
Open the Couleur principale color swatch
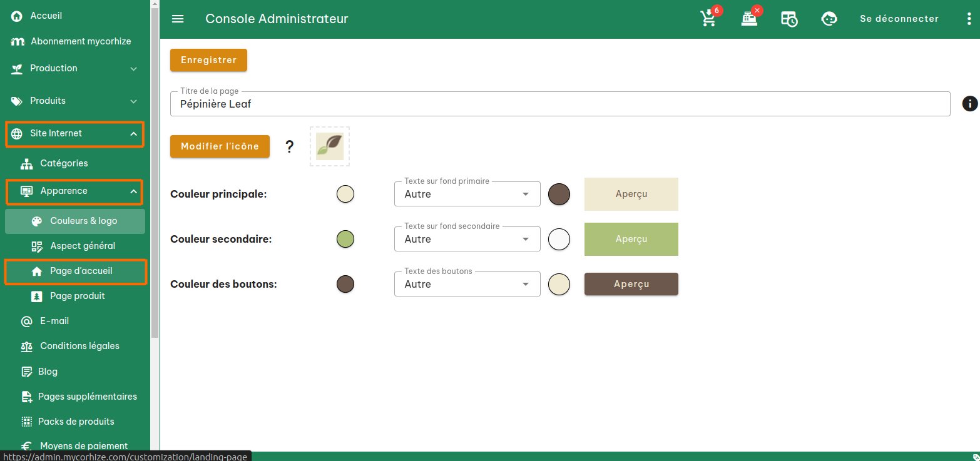click(345, 194)
